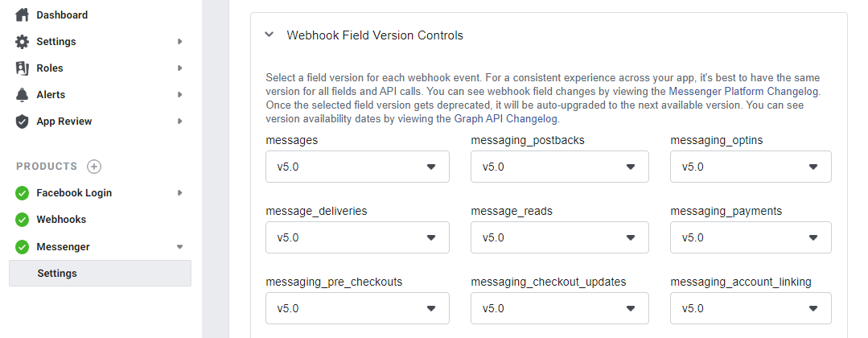Collapse the Messenger product menu arrow
Image resolution: width=868 pixels, height=338 pixels.
point(179,247)
